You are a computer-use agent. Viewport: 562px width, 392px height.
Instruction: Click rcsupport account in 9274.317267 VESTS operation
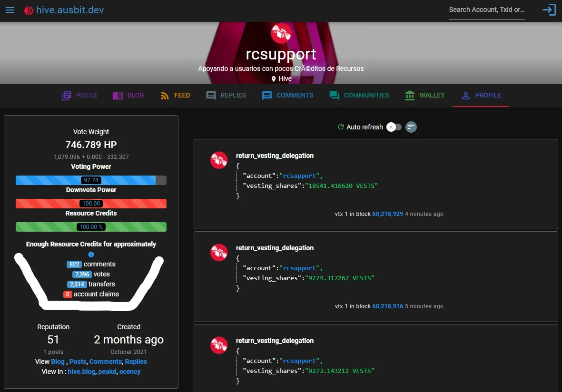point(299,268)
